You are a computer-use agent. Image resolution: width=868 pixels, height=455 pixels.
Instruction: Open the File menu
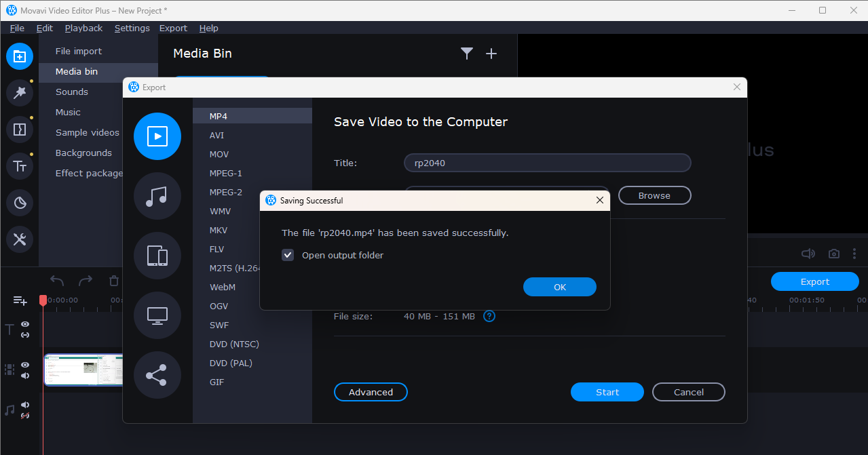(x=17, y=28)
